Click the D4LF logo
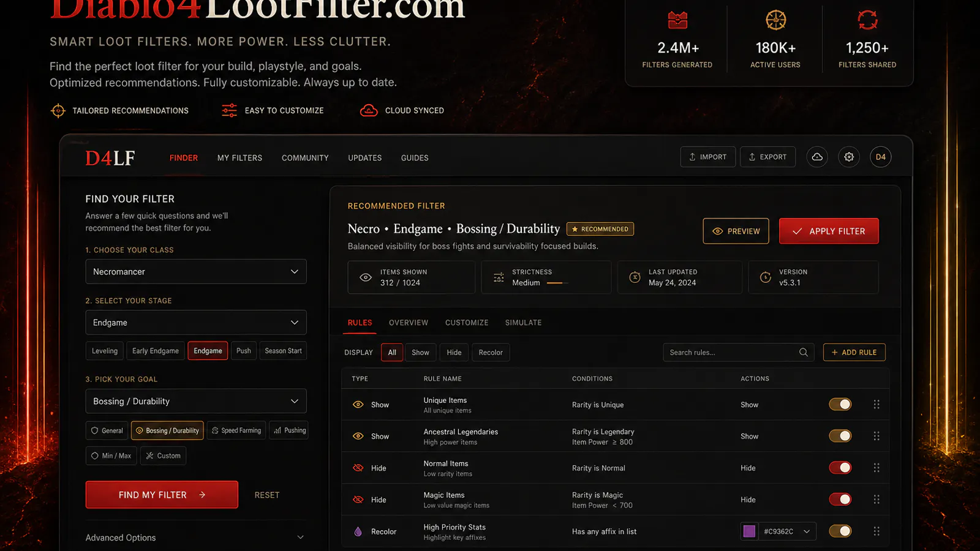This screenshot has width=980, height=551. click(x=110, y=158)
